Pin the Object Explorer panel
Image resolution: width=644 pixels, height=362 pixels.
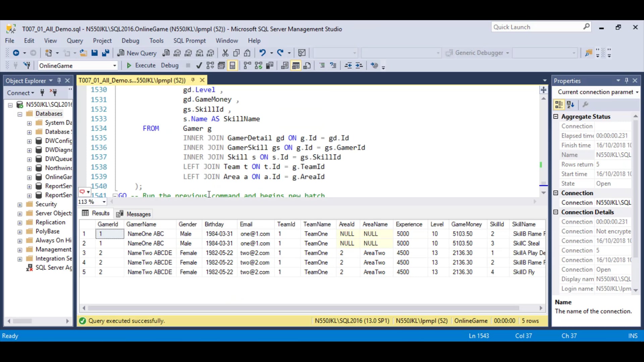[x=59, y=80]
